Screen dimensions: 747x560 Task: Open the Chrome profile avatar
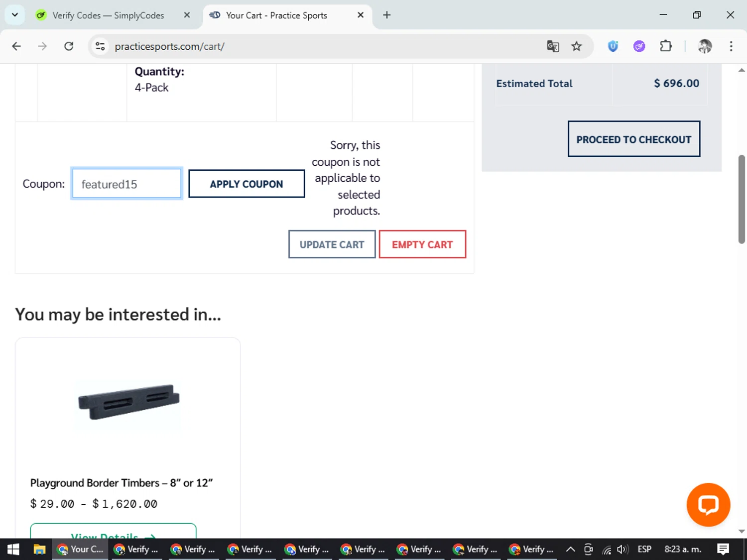tap(705, 46)
